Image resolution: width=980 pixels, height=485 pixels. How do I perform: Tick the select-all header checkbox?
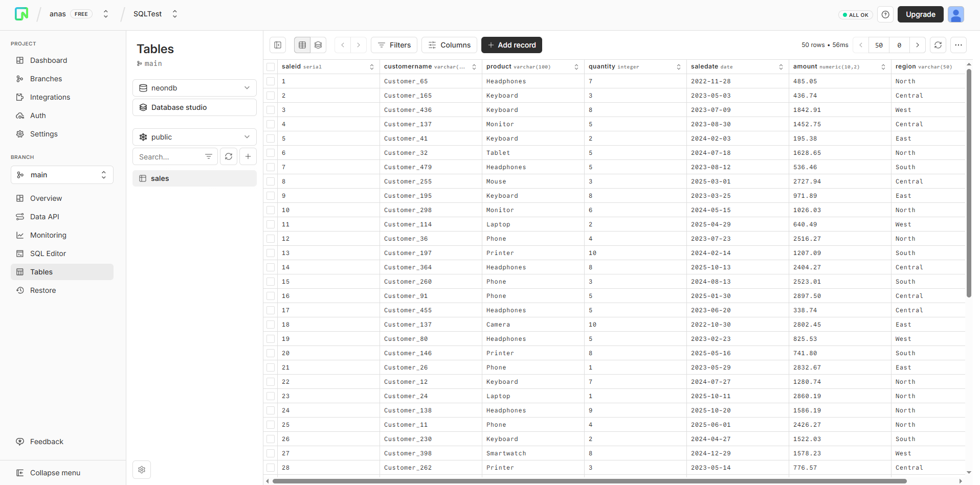[271, 67]
